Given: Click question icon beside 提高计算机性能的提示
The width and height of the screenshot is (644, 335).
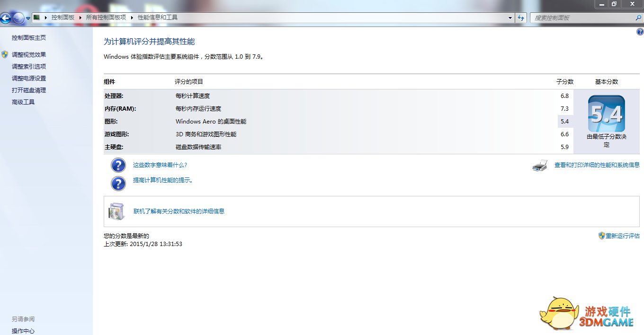Looking at the screenshot, I should 118,183.
